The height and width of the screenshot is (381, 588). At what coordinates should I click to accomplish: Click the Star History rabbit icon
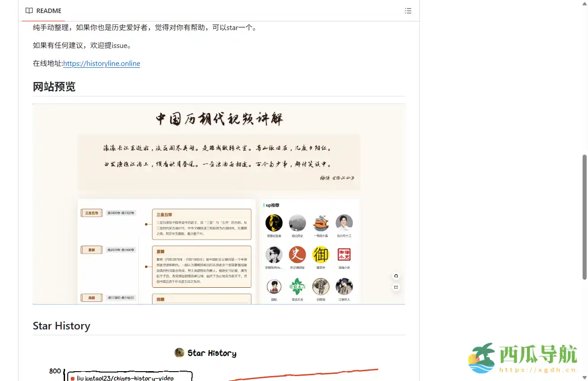click(179, 353)
